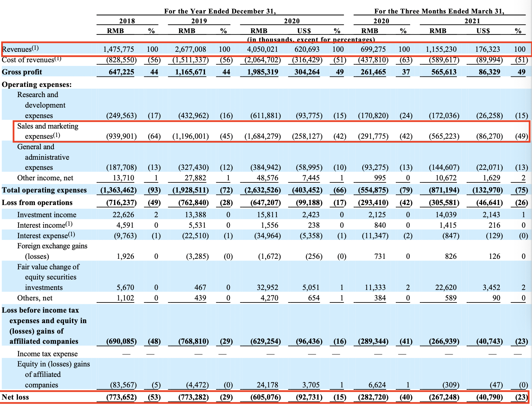Click Total operating expenses value (1,363,462)

(x=118, y=190)
